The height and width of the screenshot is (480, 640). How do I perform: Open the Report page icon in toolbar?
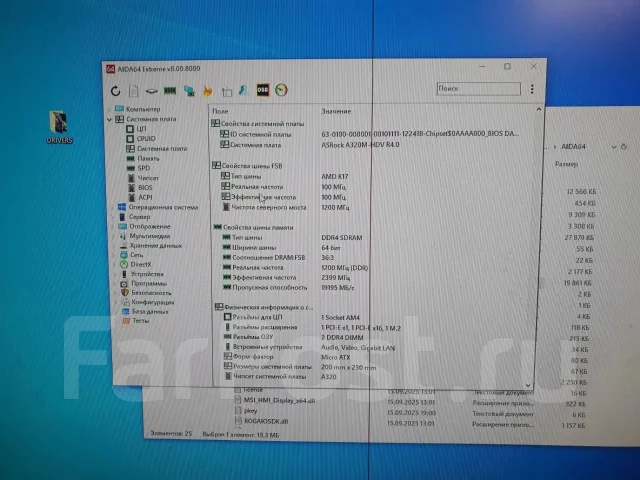tap(133, 91)
